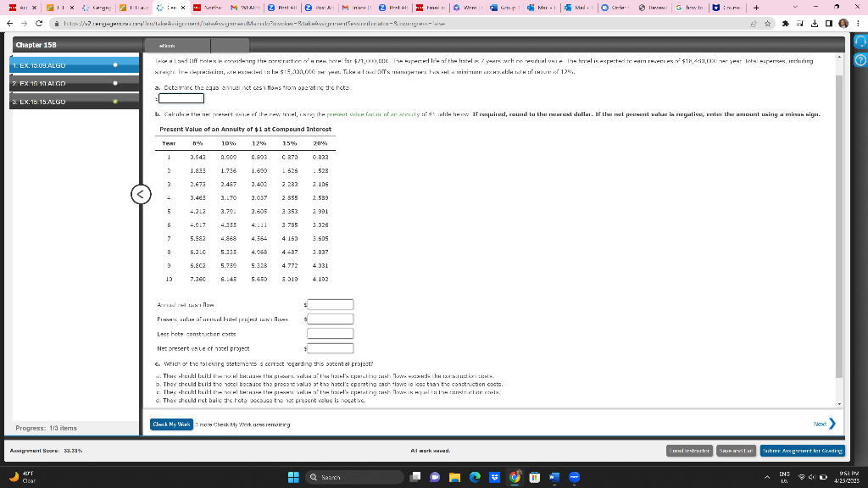Expand hidden icons in the system tray
This screenshot has height=488, width=868.
(x=767, y=478)
